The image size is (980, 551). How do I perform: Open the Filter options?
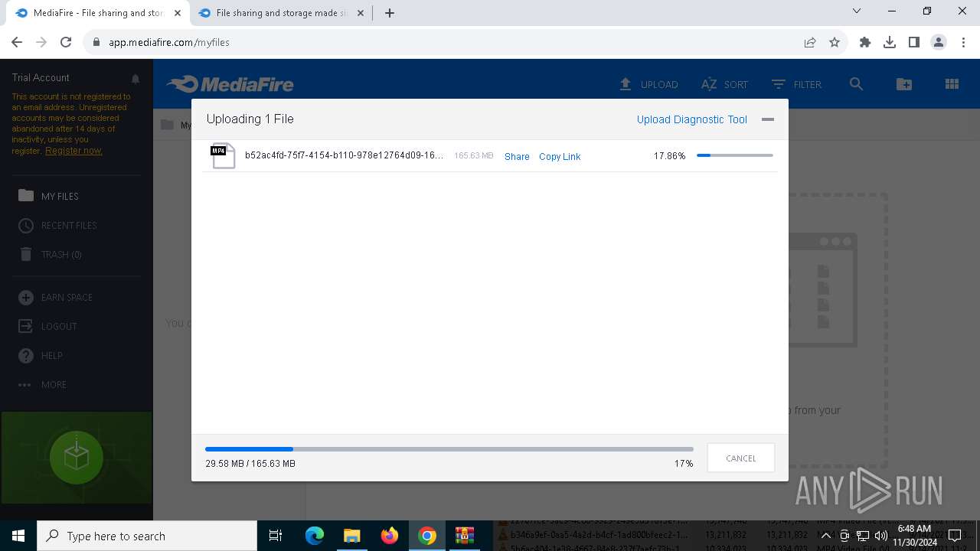click(796, 84)
